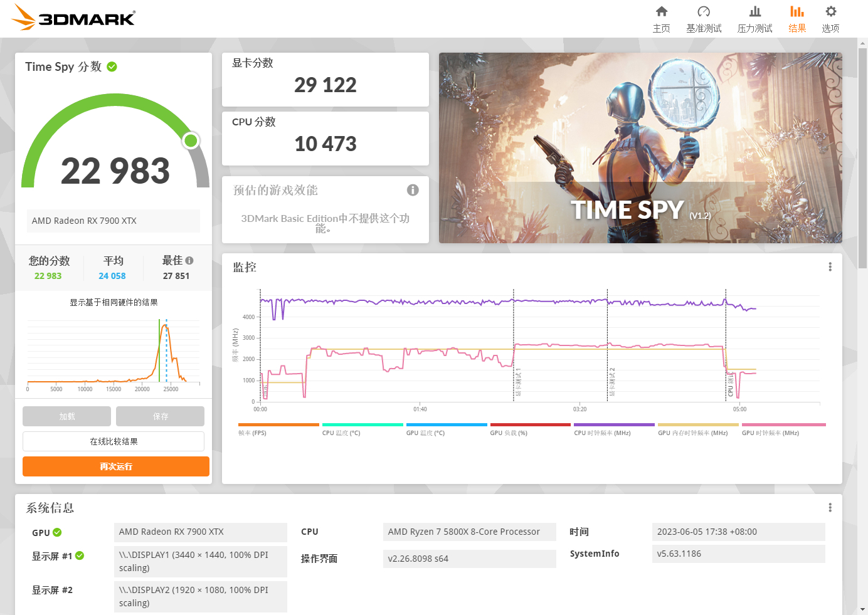Open the 基准测试 benchmarks section

pyautogui.click(x=704, y=19)
